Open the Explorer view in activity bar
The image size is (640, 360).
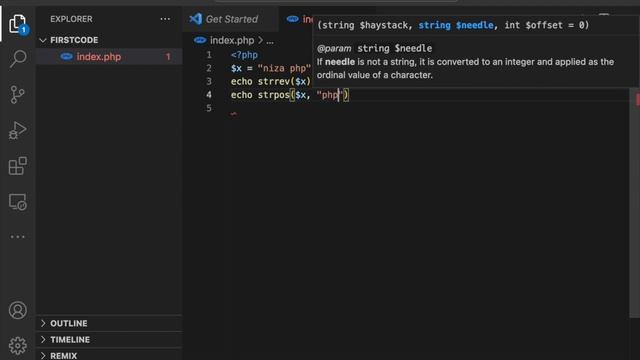click(x=18, y=24)
